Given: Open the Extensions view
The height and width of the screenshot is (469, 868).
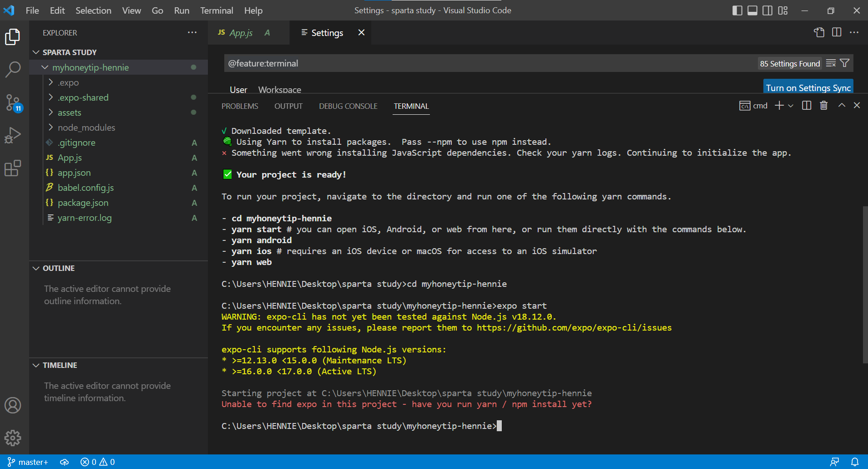Looking at the screenshot, I should click(x=13, y=168).
